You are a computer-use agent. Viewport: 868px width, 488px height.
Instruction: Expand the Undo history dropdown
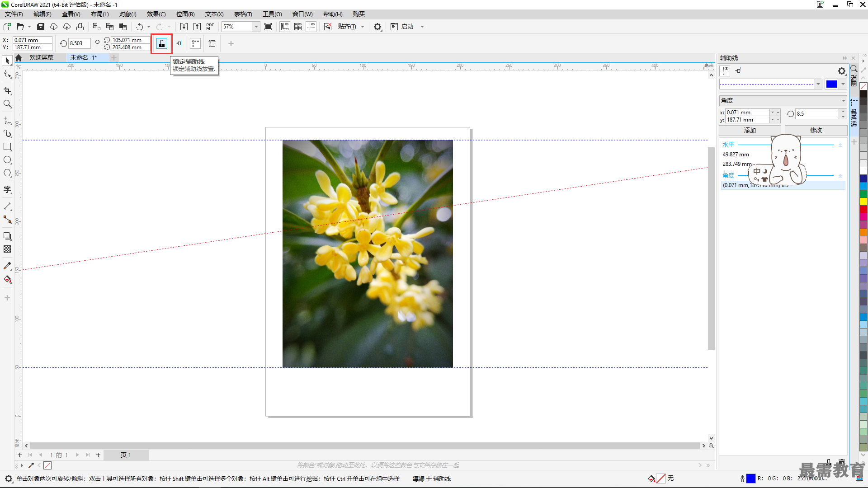149,27
